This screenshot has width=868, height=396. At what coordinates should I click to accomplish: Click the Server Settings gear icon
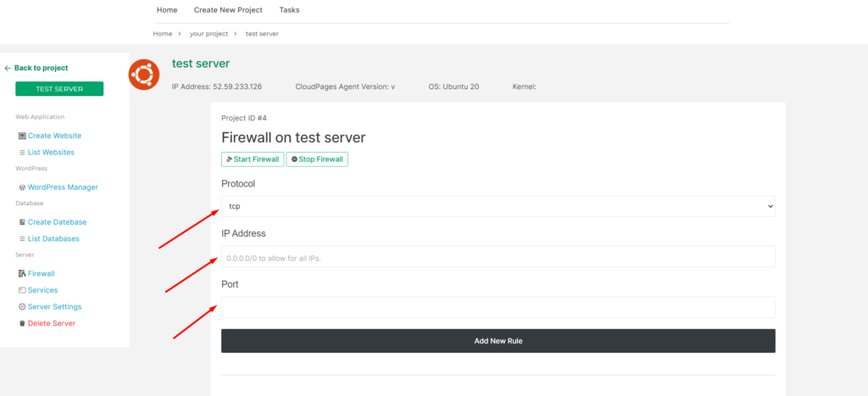click(x=22, y=307)
